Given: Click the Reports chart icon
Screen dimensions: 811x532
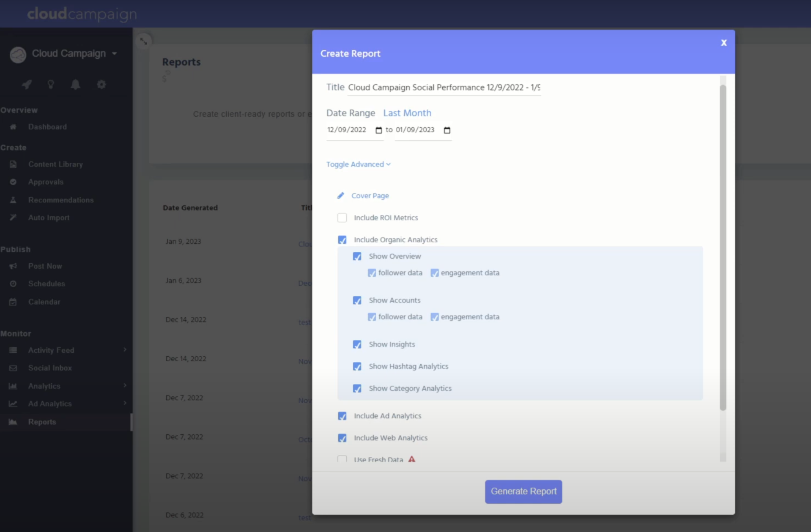Looking at the screenshot, I should pyautogui.click(x=13, y=422).
